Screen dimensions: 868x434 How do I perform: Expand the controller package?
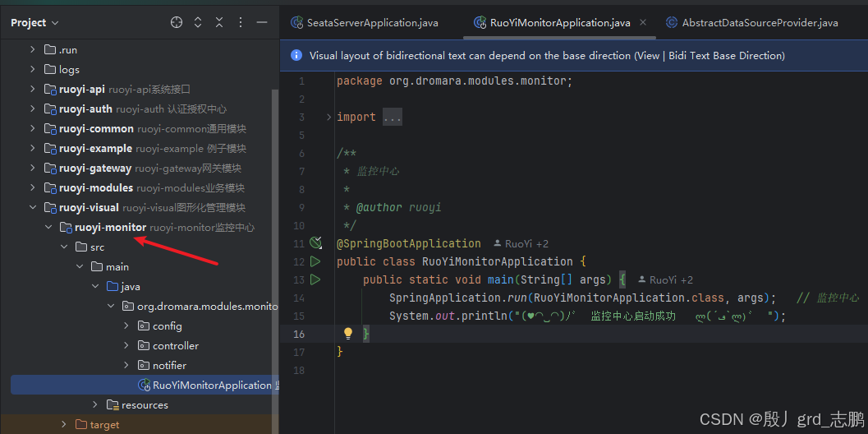click(126, 346)
